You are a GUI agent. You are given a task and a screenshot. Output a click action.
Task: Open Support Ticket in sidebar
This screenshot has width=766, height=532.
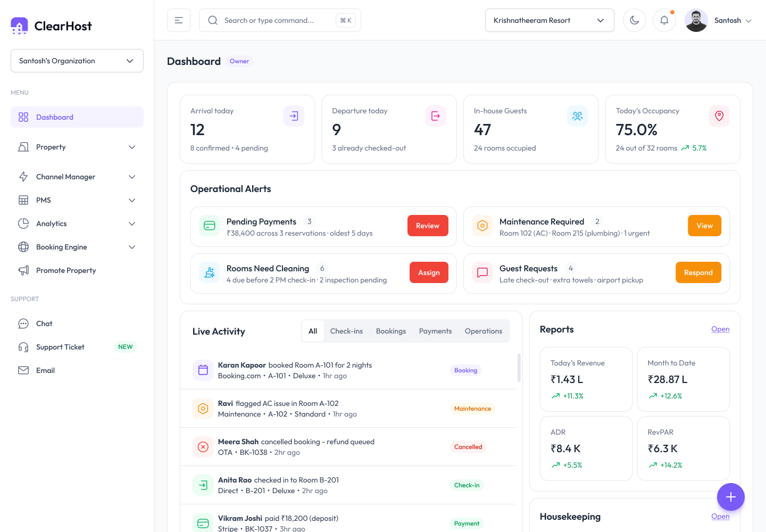(x=77, y=347)
